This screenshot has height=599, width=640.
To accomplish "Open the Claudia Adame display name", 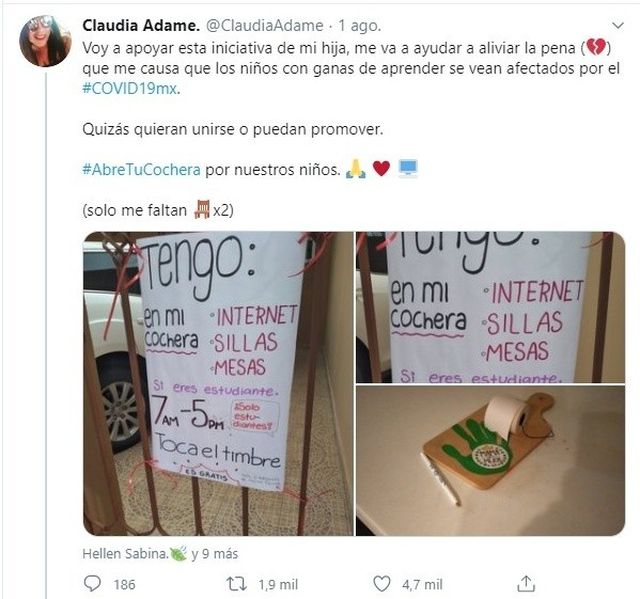I will (x=141, y=26).
